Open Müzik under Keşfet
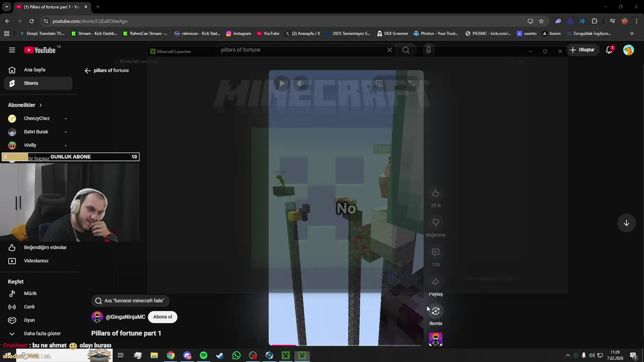 [x=38, y=293]
